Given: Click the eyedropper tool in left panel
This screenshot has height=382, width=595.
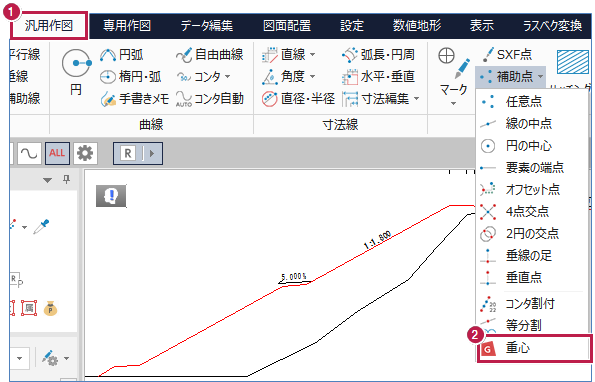Looking at the screenshot, I should coord(41,226).
